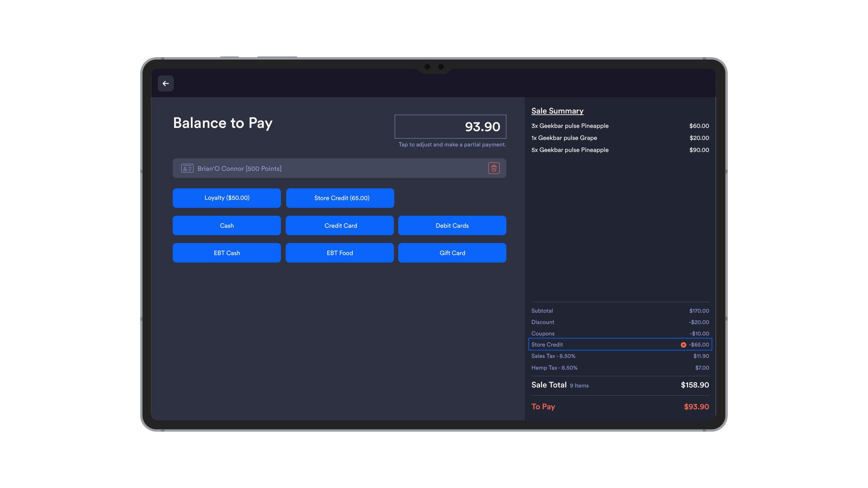Pay with Loyalty ($50.00)
Image resolution: width=868 pixels, height=488 pixels.
click(x=227, y=198)
